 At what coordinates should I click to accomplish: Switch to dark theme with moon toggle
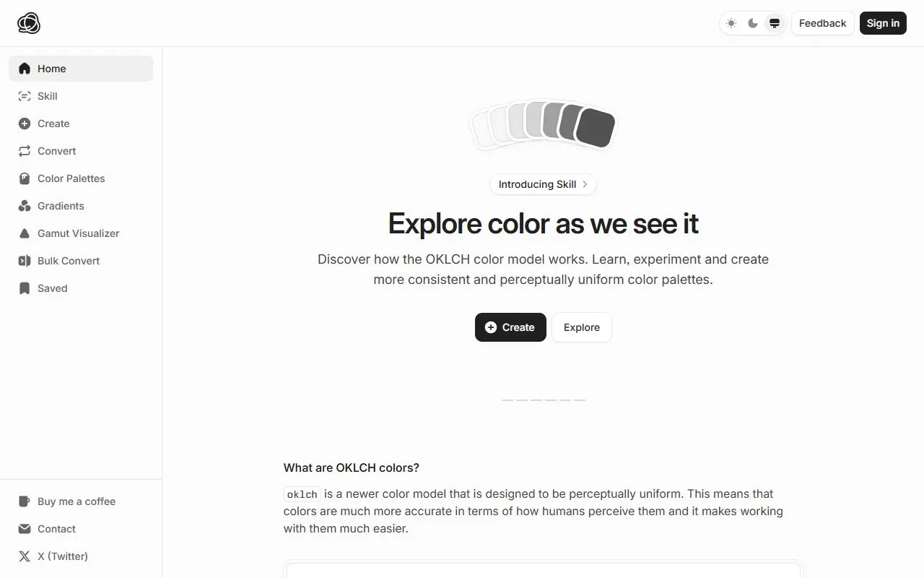(753, 23)
